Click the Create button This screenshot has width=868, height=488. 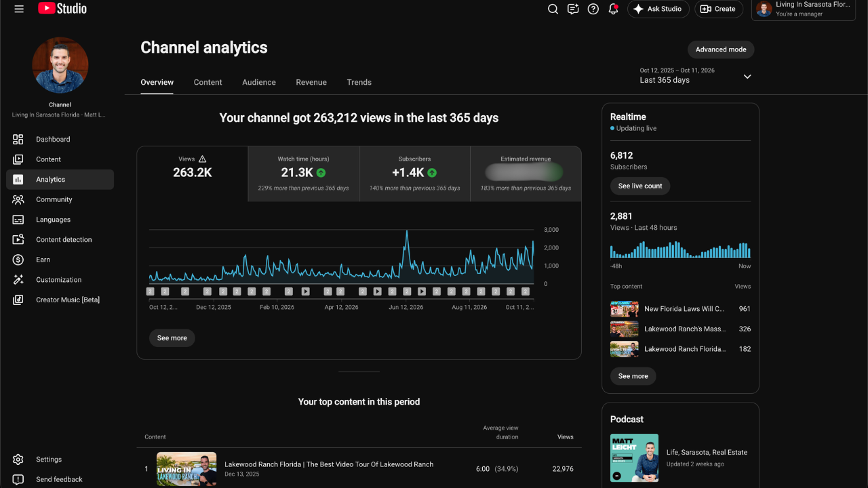(x=719, y=9)
